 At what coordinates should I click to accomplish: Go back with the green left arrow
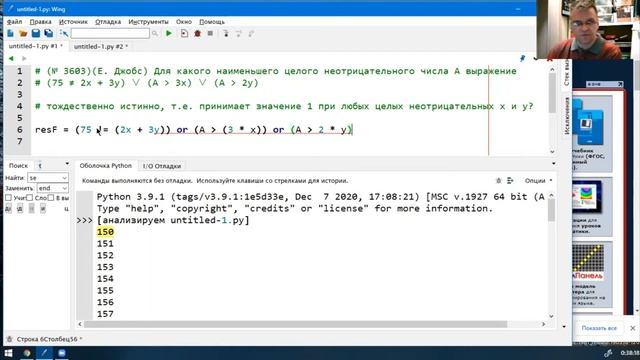(11, 58)
